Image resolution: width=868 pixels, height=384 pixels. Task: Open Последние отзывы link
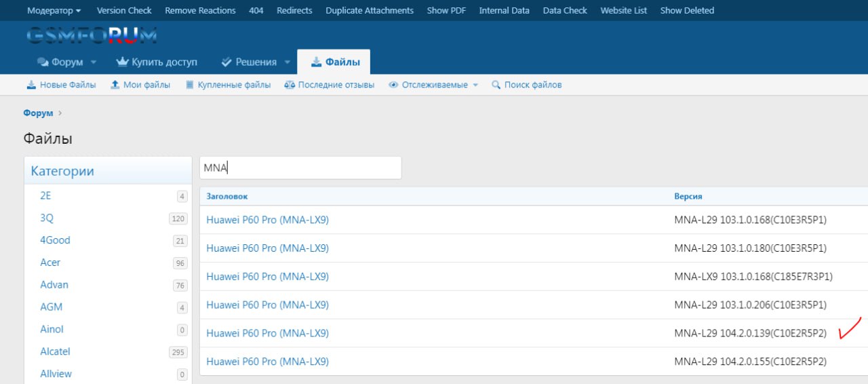pos(330,85)
